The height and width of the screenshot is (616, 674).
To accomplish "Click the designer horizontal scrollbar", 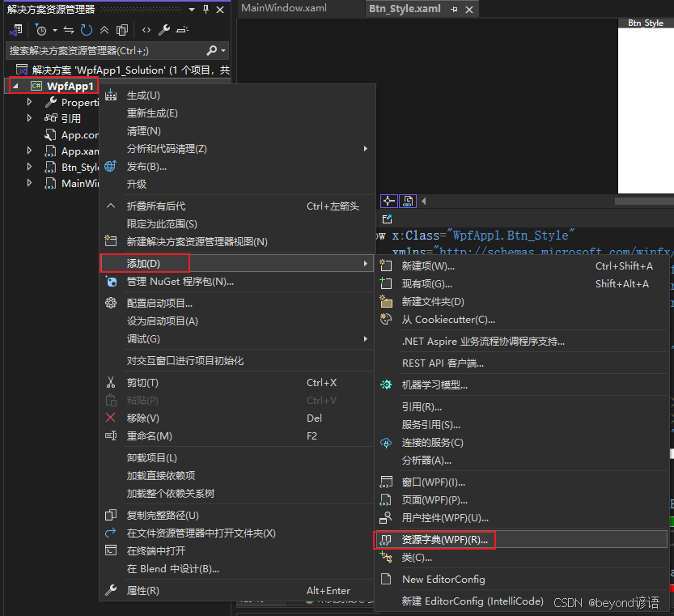I will tap(643, 201).
